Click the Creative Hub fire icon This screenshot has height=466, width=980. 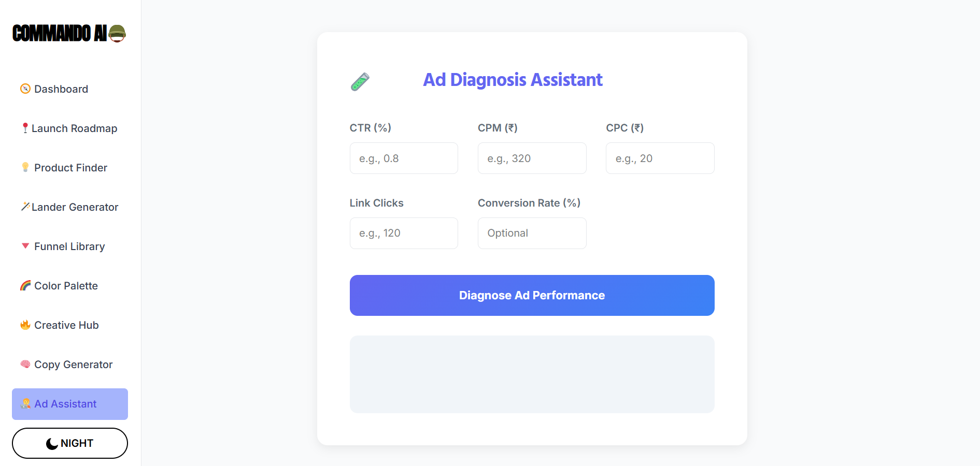pyautogui.click(x=25, y=325)
